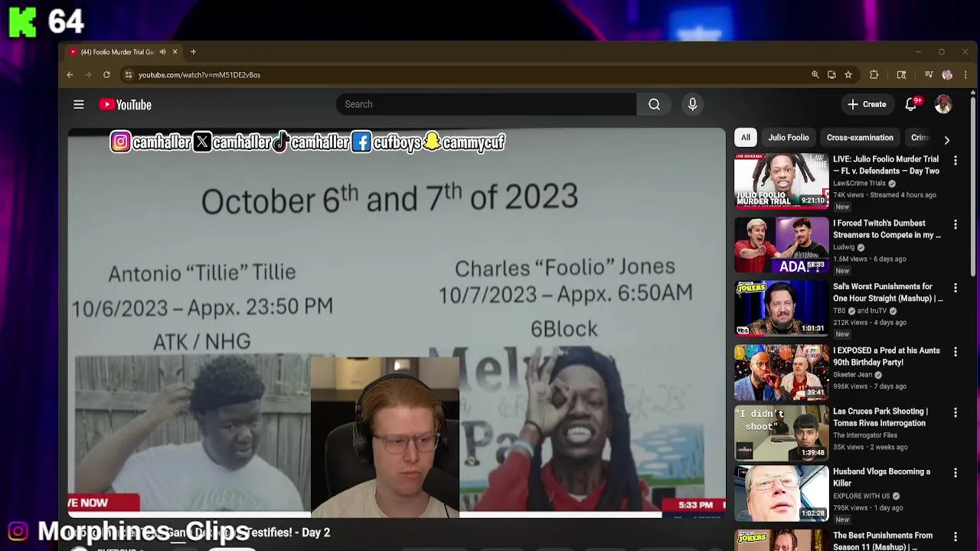Open Husband Vlogs Becoming a Killer thumbnail

click(x=781, y=494)
